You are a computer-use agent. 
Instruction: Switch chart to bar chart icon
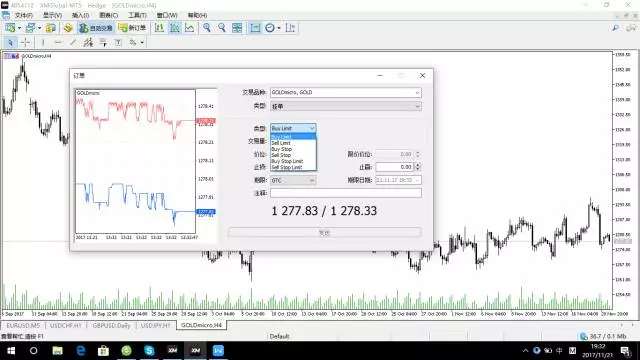[159, 28]
